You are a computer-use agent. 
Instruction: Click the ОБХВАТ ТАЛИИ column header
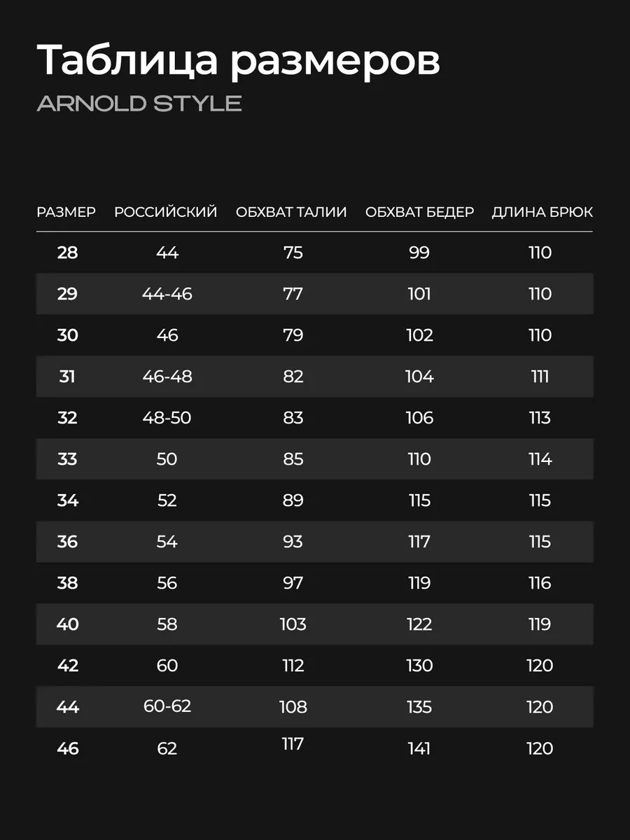coord(291,212)
